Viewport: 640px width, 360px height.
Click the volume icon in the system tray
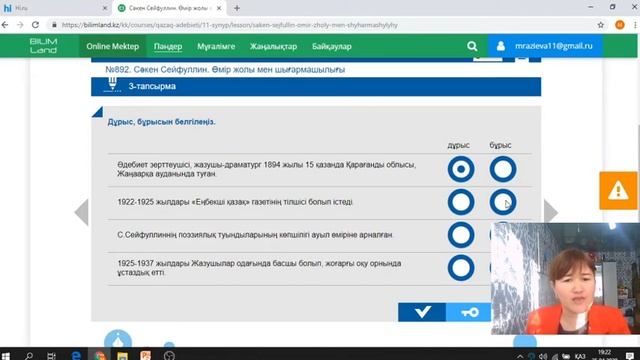pos(543,356)
